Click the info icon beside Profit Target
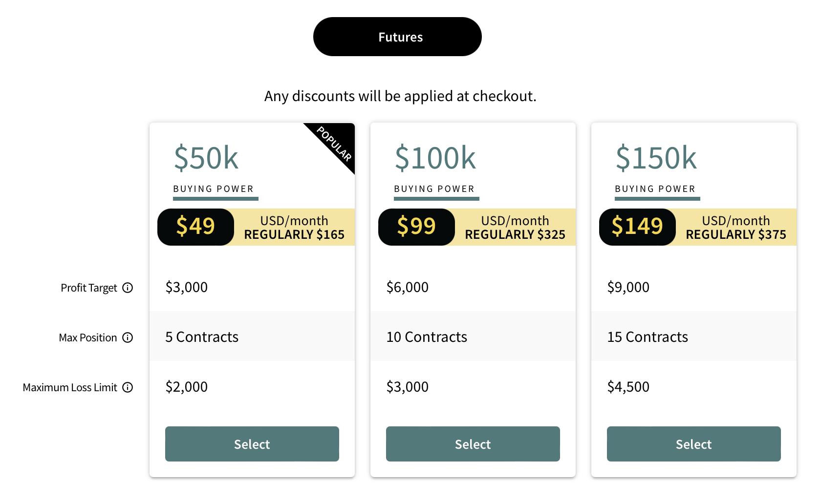Screen dimensions: 821x504 128,288
